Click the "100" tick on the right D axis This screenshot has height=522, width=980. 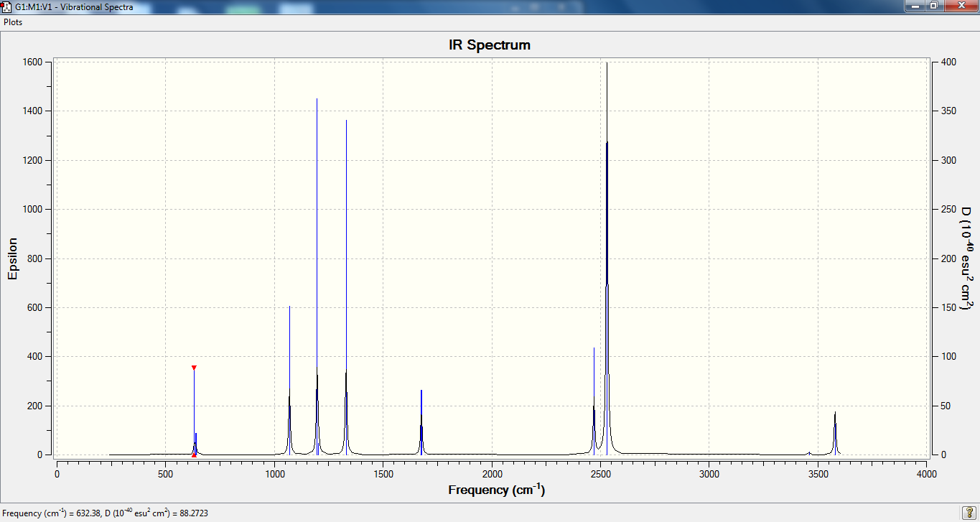coord(947,357)
